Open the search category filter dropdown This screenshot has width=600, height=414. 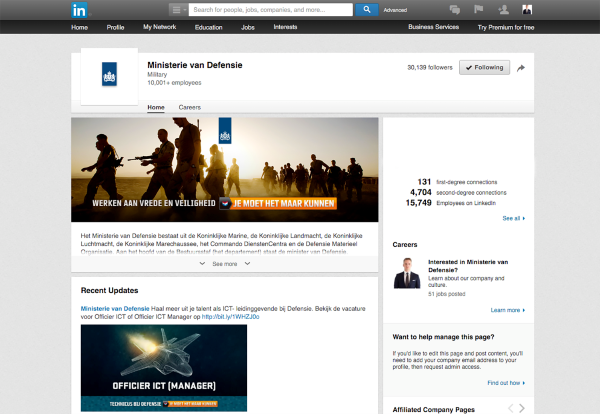coord(176,10)
